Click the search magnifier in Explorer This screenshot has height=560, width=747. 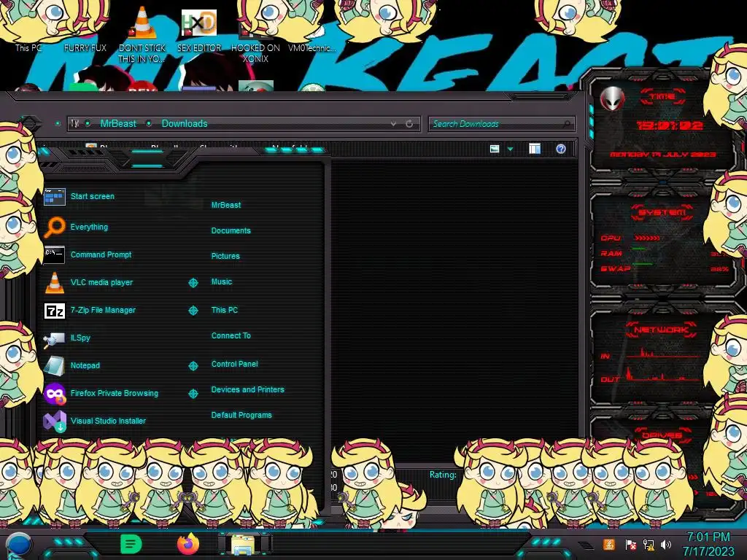[x=566, y=124]
